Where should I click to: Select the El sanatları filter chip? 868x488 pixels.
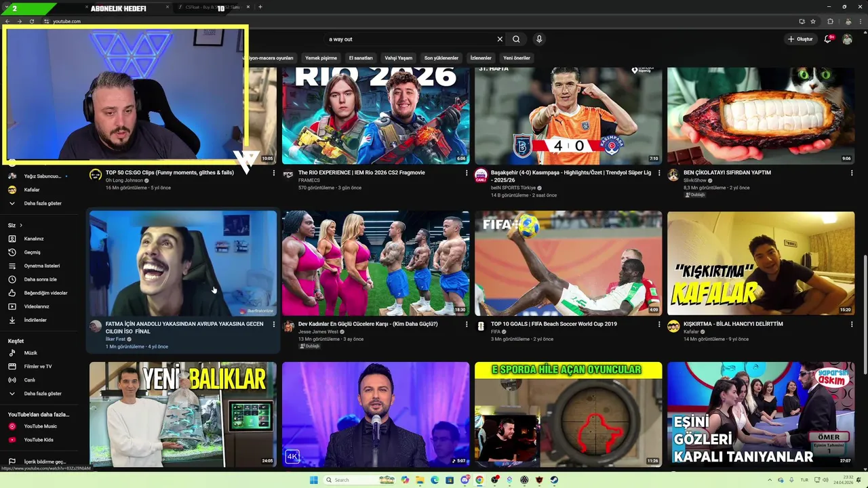pyautogui.click(x=361, y=58)
